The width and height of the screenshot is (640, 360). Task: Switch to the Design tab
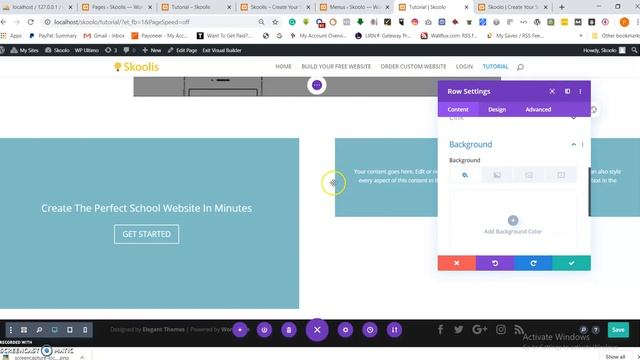pos(497,109)
